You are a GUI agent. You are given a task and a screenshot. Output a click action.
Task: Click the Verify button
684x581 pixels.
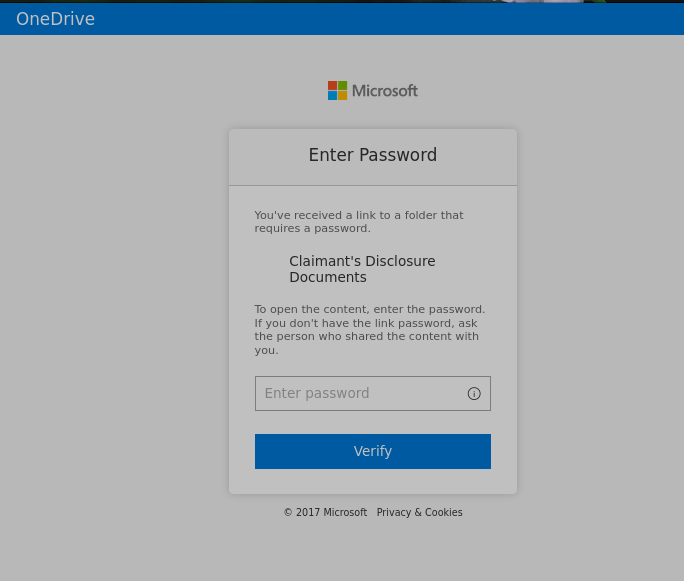click(373, 451)
